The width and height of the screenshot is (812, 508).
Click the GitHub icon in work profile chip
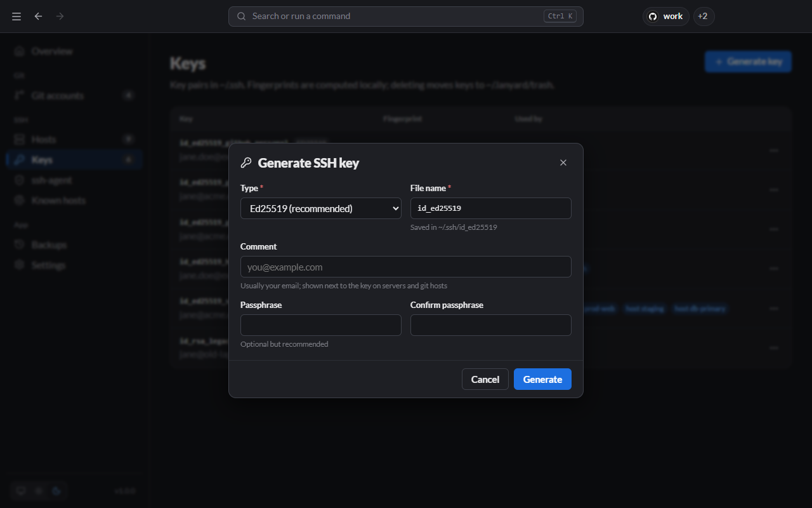pos(652,17)
